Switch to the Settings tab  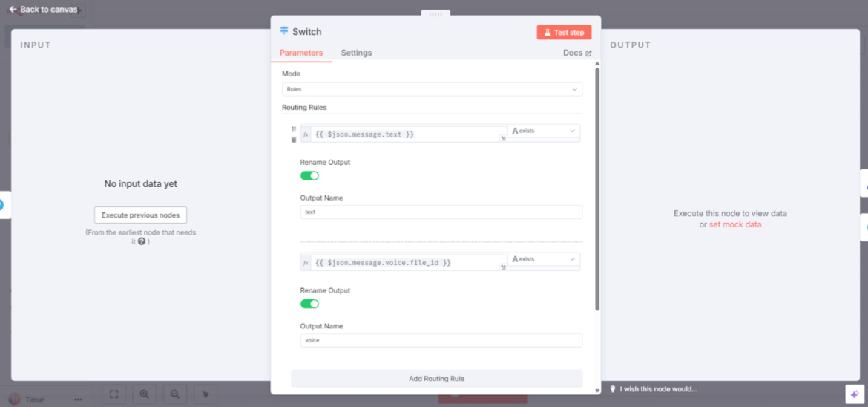tap(356, 53)
